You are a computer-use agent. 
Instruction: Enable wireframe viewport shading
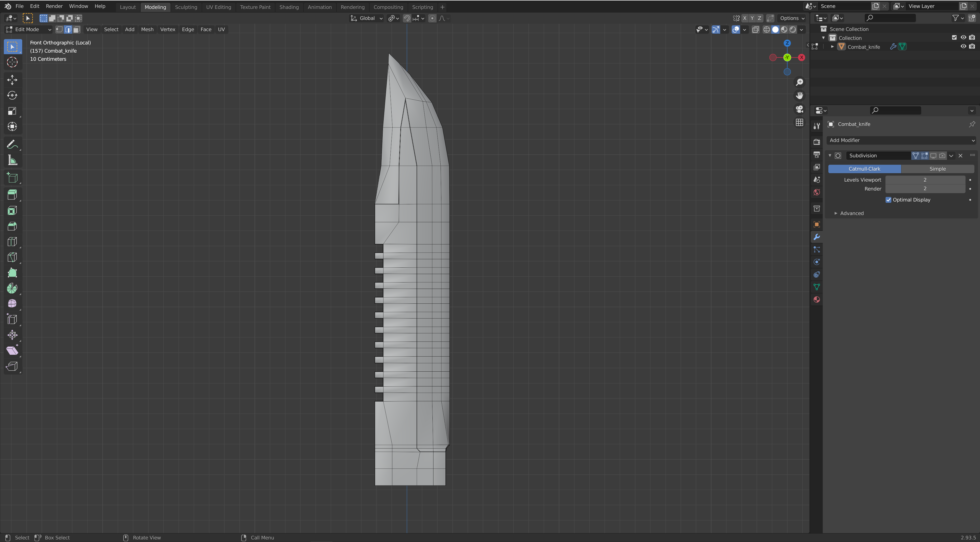(x=767, y=29)
